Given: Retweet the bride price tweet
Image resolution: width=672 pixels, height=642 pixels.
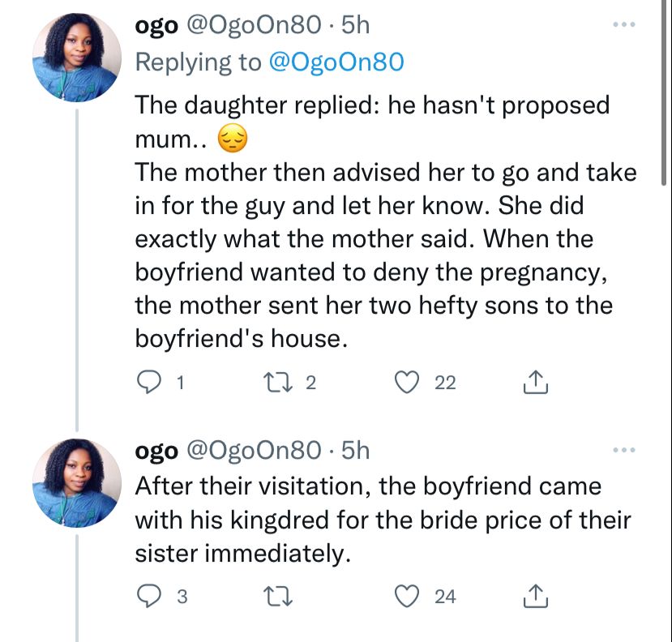Looking at the screenshot, I should [x=276, y=597].
